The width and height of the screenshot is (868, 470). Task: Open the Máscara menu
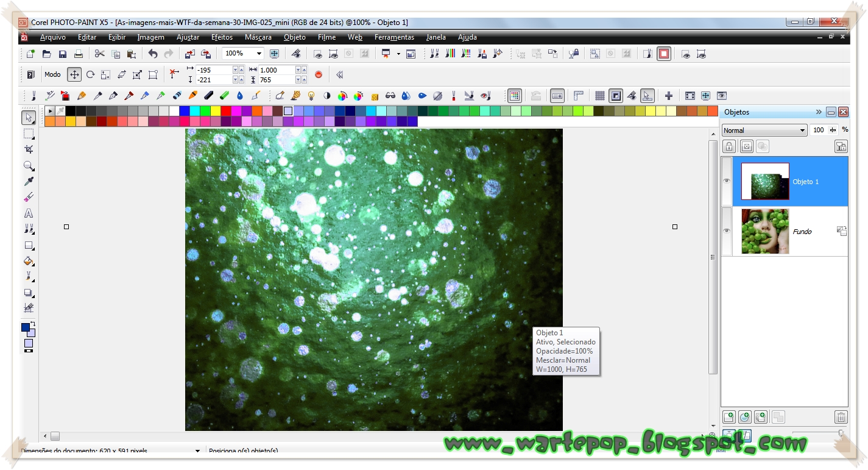[x=258, y=37]
